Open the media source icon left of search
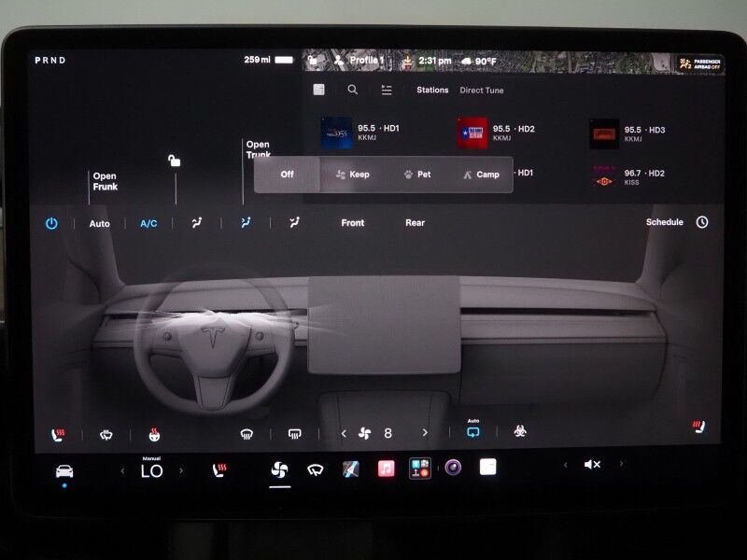This screenshot has height=560, width=747. click(318, 90)
